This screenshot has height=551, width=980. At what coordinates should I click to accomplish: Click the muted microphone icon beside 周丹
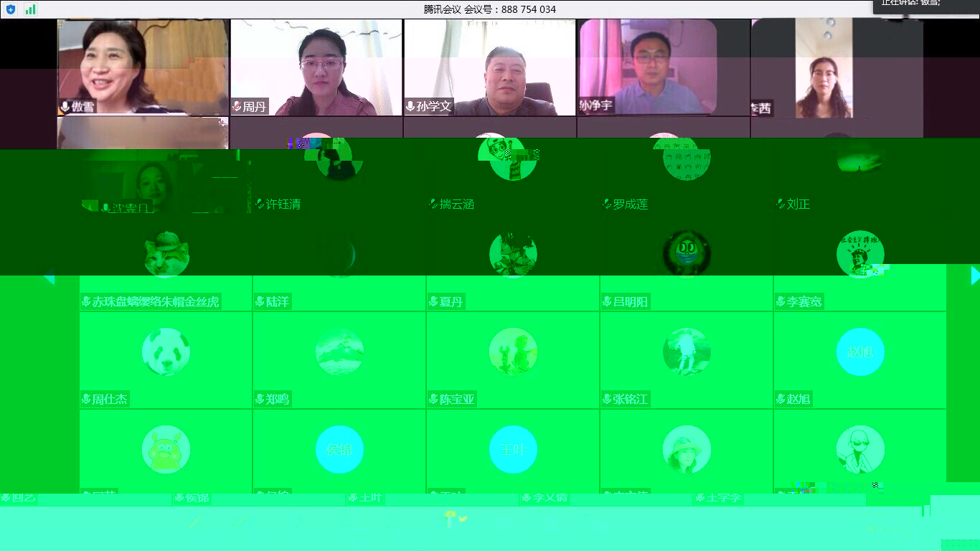[x=237, y=107]
